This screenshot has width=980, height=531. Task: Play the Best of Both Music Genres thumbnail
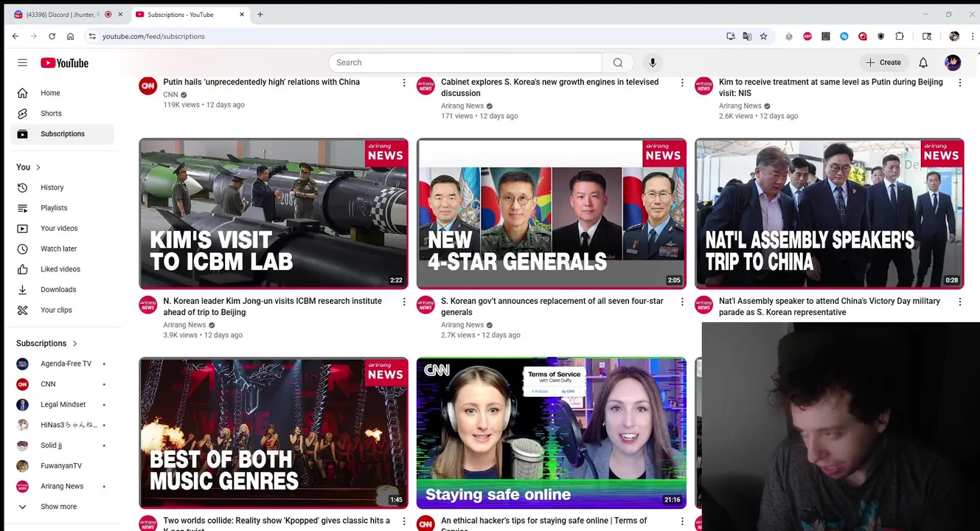274,433
